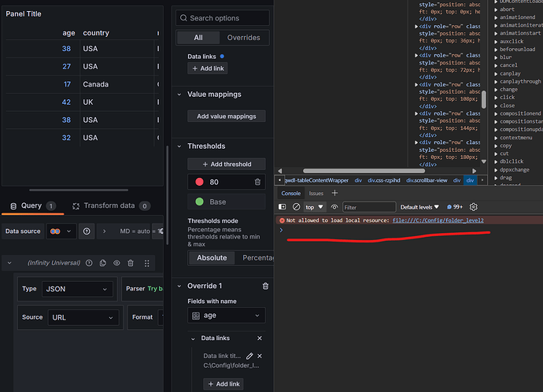Click Add link under Data links
543x392 pixels.
point(208,68)
